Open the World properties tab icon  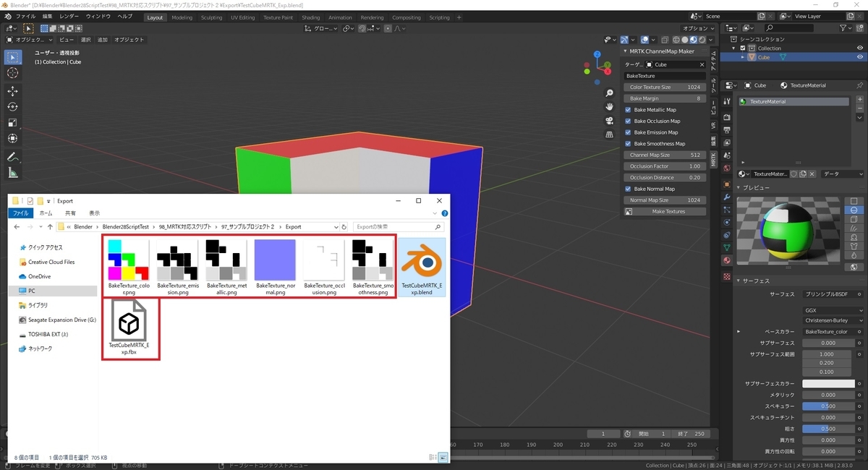(x=727, y=168)
